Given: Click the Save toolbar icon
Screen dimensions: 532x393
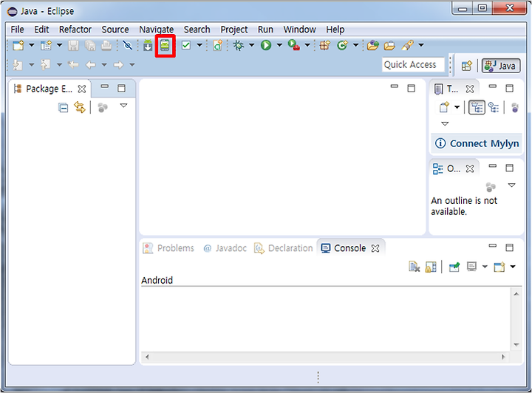Looking at the screenshot, I should (73, 46).
